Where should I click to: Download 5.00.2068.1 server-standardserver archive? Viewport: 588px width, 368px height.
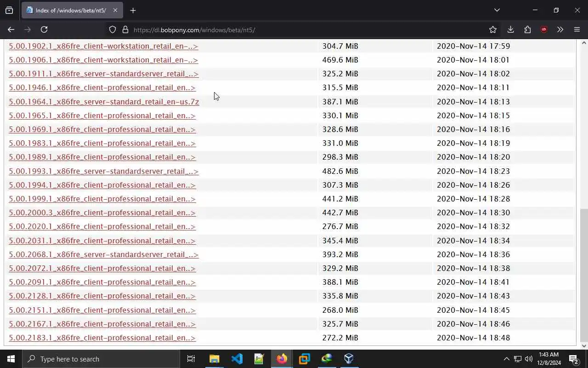104,254
